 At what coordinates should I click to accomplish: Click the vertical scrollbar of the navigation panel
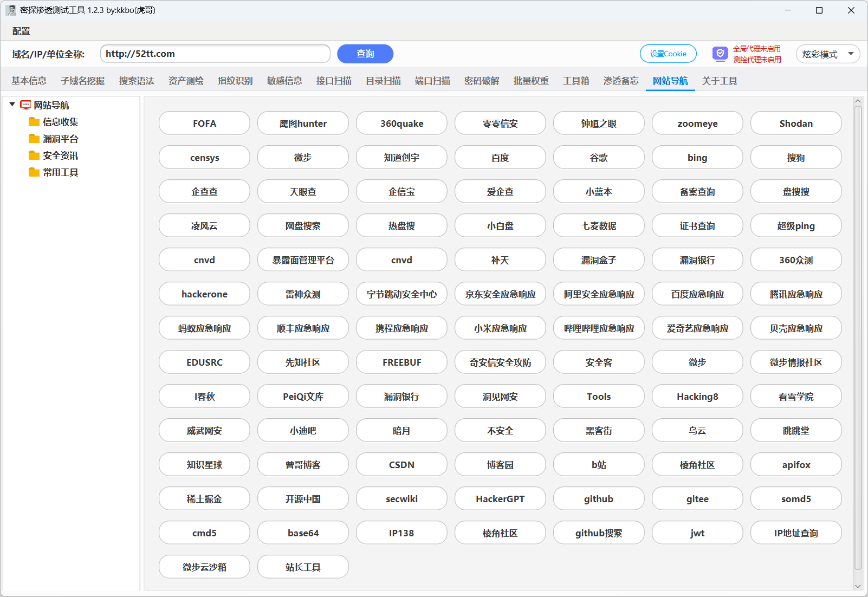click(858, 338)
